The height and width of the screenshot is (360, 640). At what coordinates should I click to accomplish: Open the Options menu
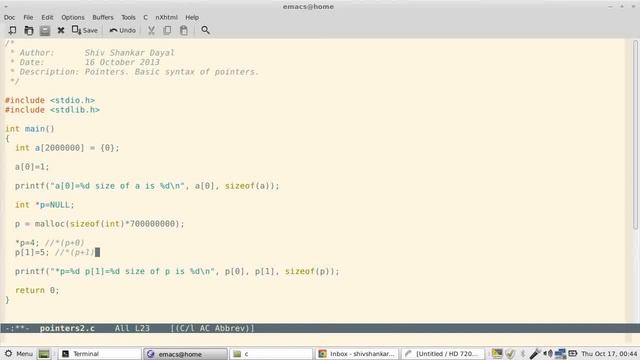coord(73,18)
